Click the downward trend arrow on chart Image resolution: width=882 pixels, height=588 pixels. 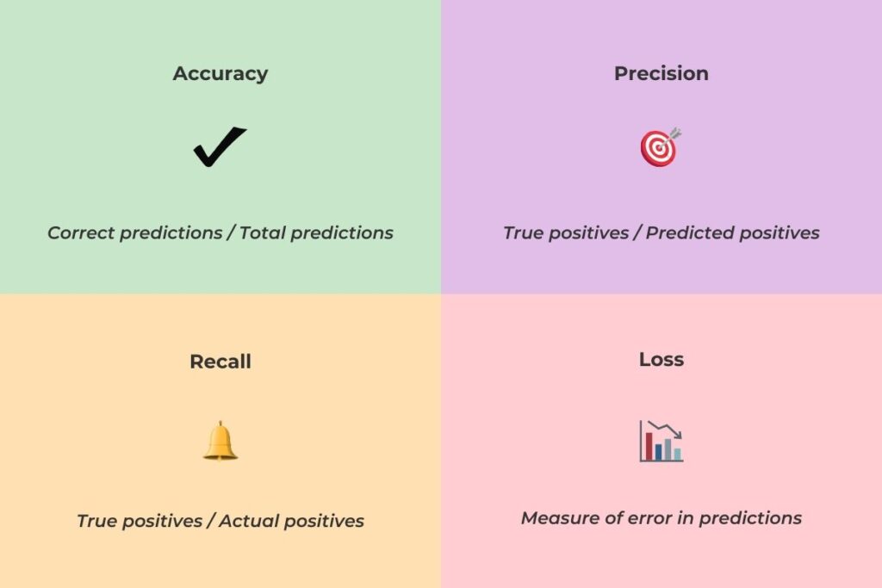[x=665, y=430]
